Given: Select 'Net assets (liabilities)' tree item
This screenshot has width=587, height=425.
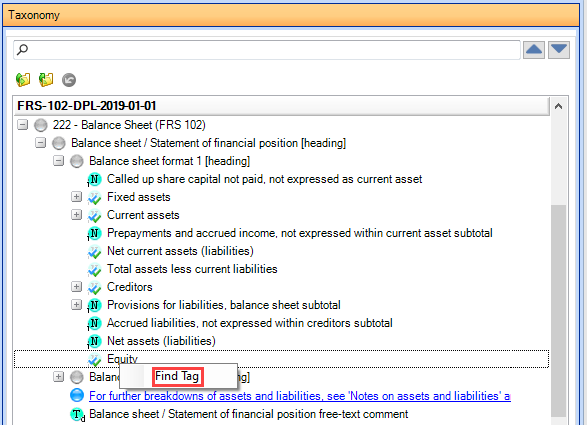Looking at the screenshot, I should pos(161,341).
